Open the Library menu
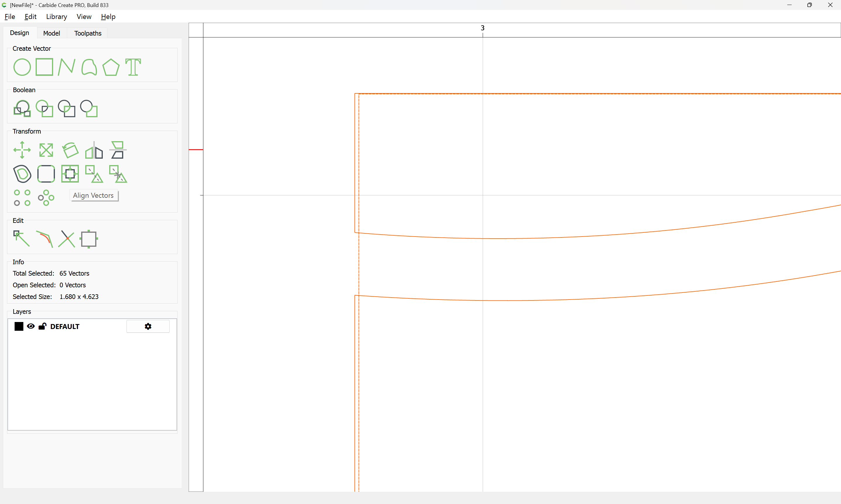 56,17
